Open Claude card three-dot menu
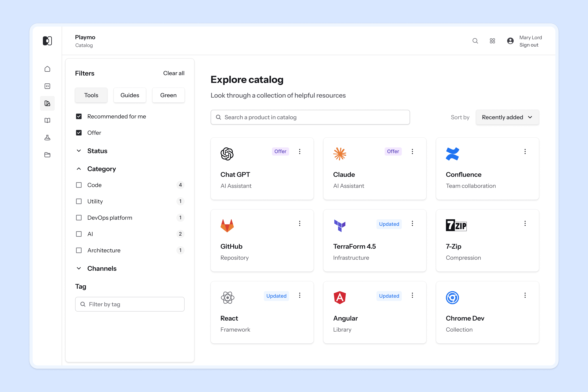The width and height of the screenshot is (588, 392). pyautogui.click(x=412, y=151)
